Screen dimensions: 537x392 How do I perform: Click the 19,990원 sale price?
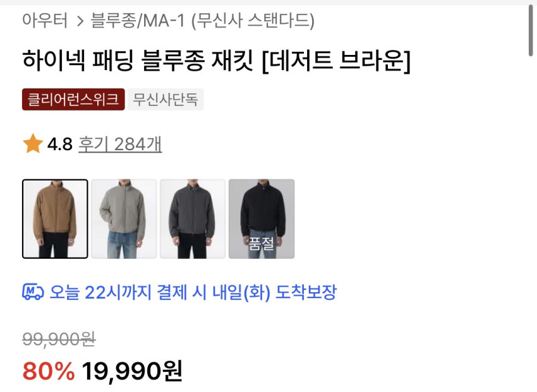click(132, 371)
